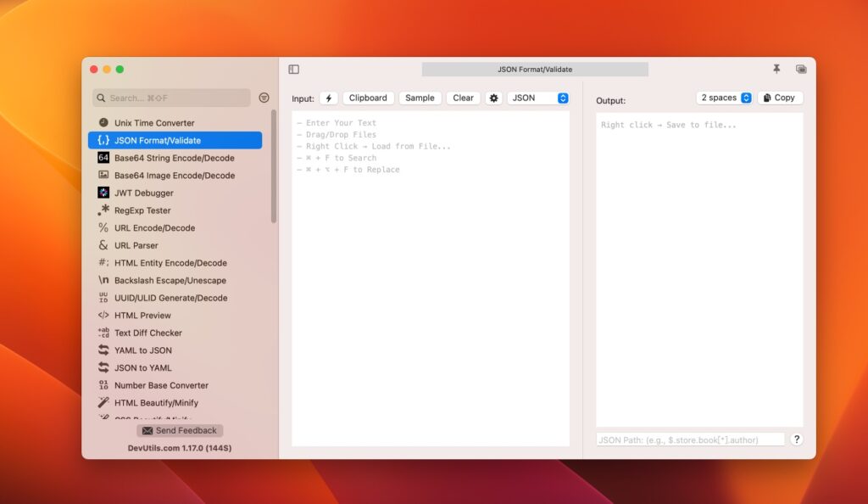Click the JSON Path input field
The image size is (868, 504).
click(x=688, y=439)
